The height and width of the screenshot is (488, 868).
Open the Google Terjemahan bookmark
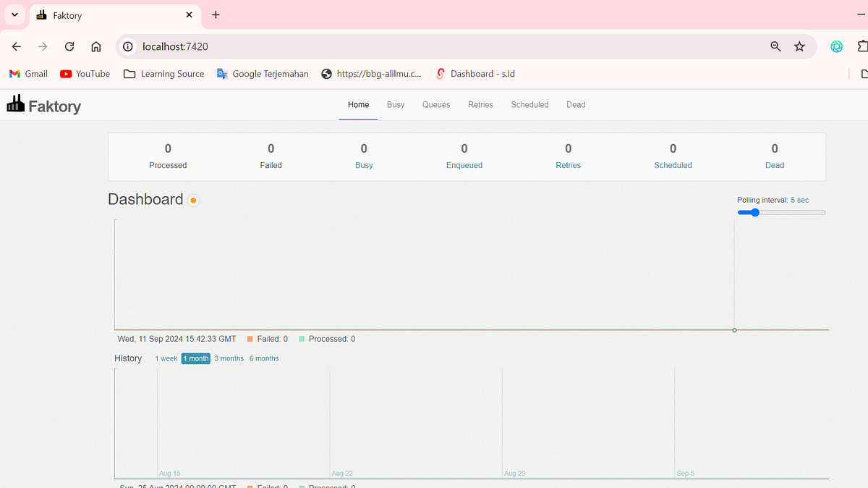click(263, 74)
